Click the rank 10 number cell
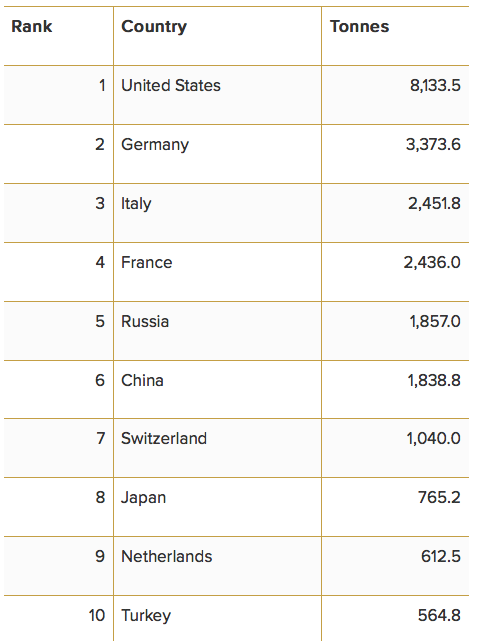Viewport: 477px width, 641px height. pyautogui.click(x=97, y=615)
